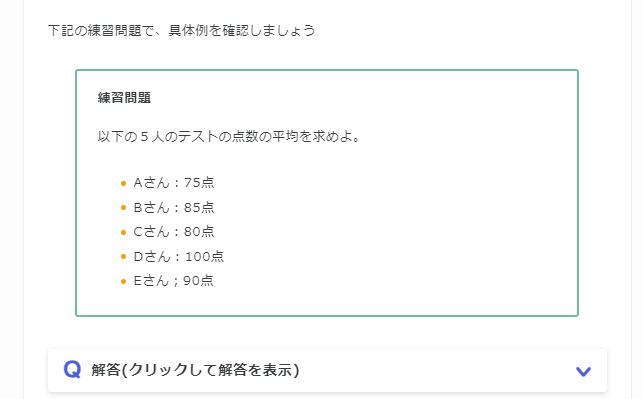Click inside the green-bordered exercise box

click(x=327, y=193)
